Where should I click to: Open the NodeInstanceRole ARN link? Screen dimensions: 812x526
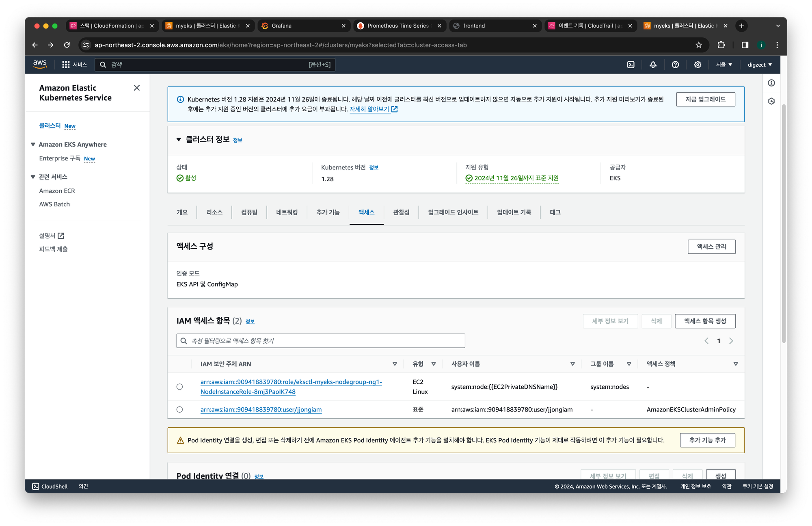click(291, 387)
